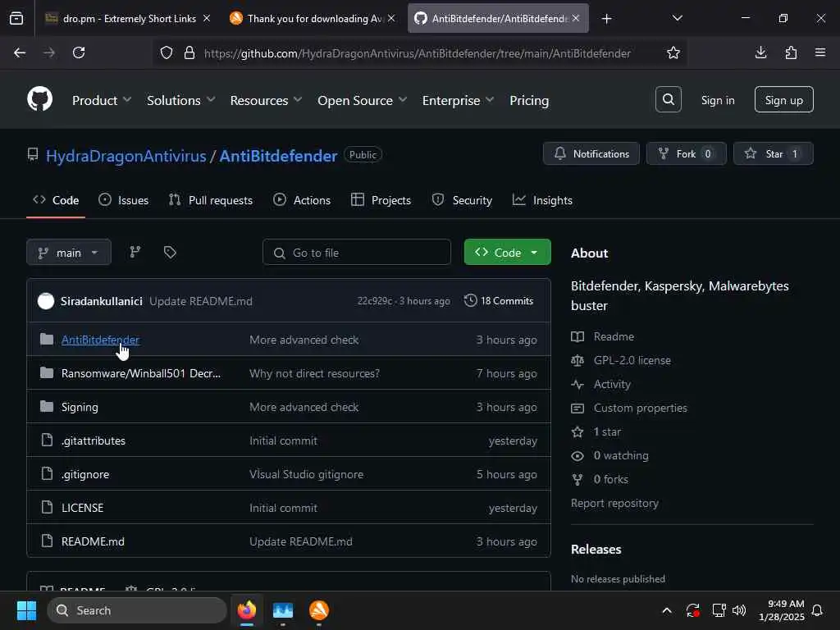
Task: Click the Sign up button
Action: point(783,99)
